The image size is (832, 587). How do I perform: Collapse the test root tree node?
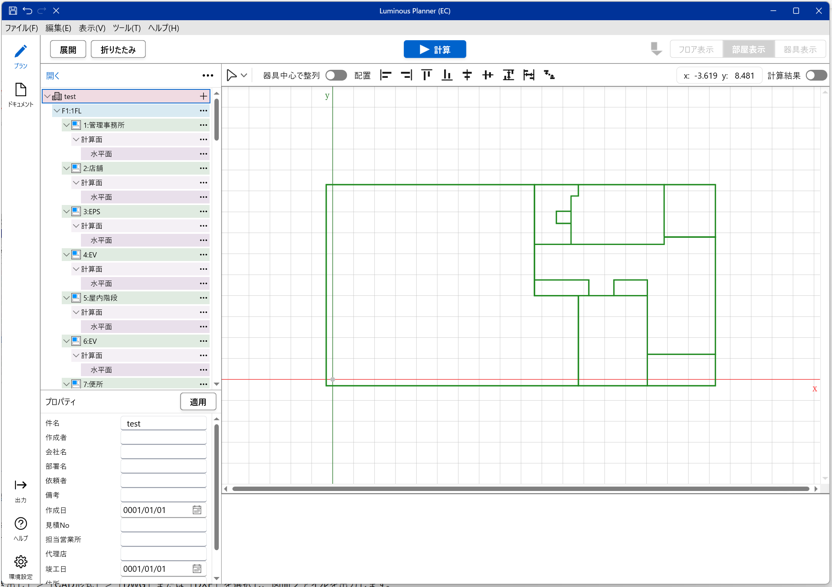(x=47, y=97)
